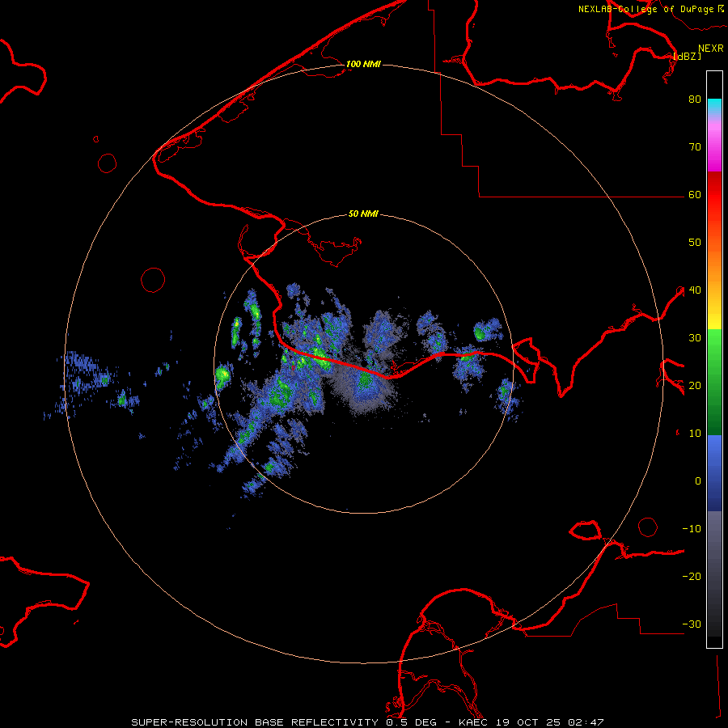Click the 0 dBZ value on the color scale
The height and width of the screenshot is (728, 728).
click(x=698, y=481)
